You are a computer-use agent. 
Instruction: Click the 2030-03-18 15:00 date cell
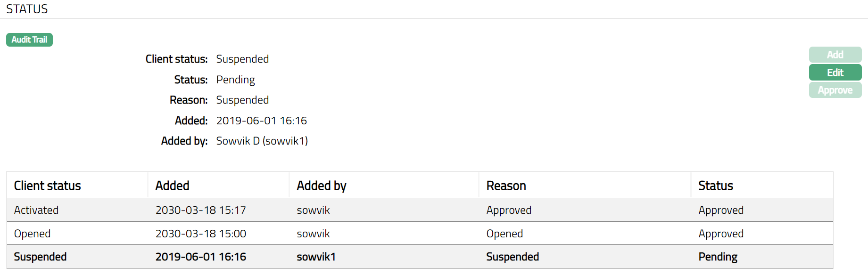tap(200, 234)
